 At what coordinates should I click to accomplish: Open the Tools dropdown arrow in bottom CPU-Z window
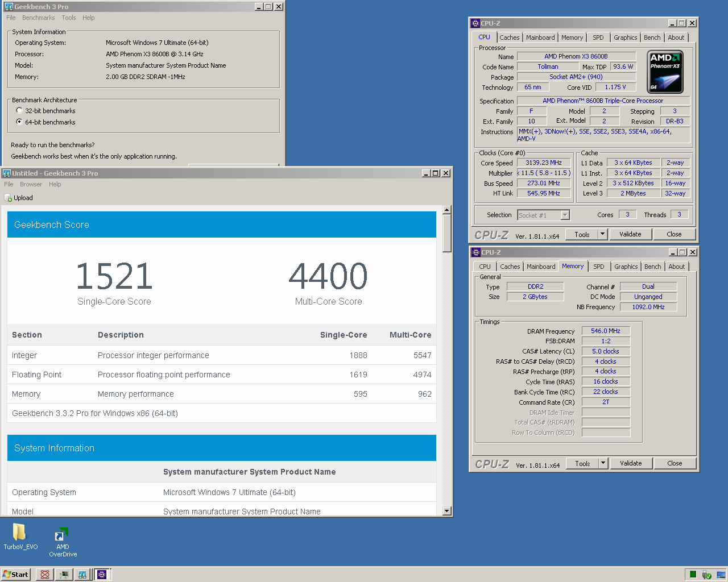coord(603,463)
